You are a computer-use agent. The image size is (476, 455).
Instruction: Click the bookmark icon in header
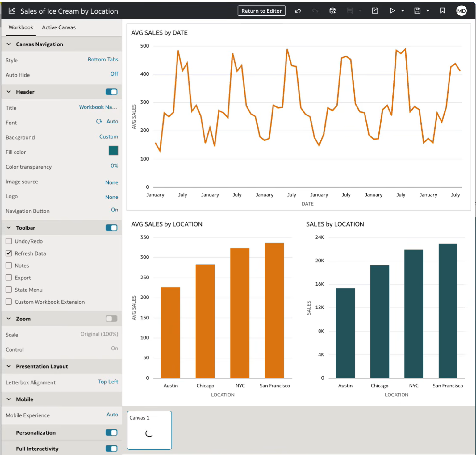click(x=442, y=11)
